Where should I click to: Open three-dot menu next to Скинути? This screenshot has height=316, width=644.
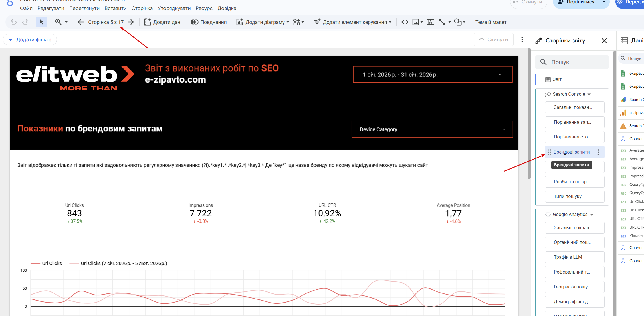[x=522, y=40]
